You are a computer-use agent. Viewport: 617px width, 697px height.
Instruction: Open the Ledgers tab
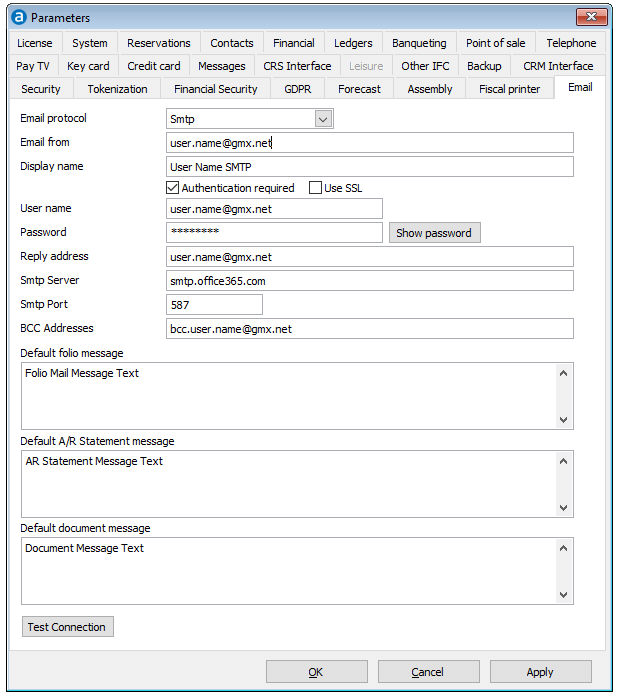[x=353, y=43]
